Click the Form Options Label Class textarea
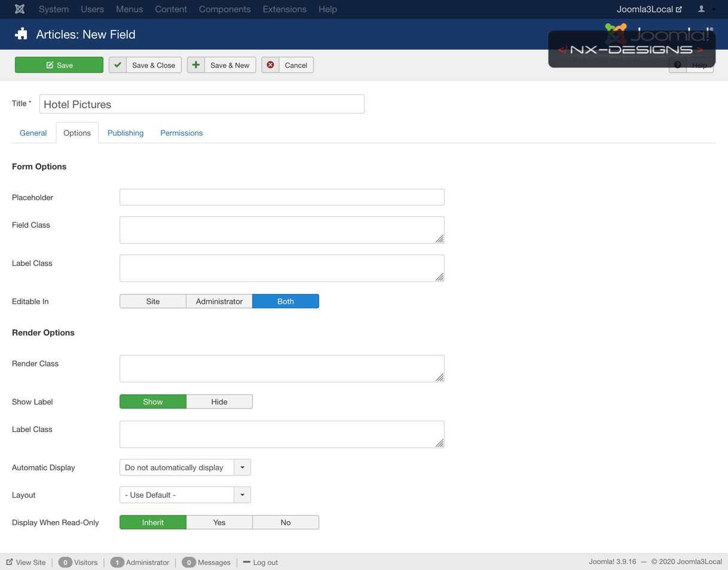Screen dimensions: 728x570 point(282,268)
